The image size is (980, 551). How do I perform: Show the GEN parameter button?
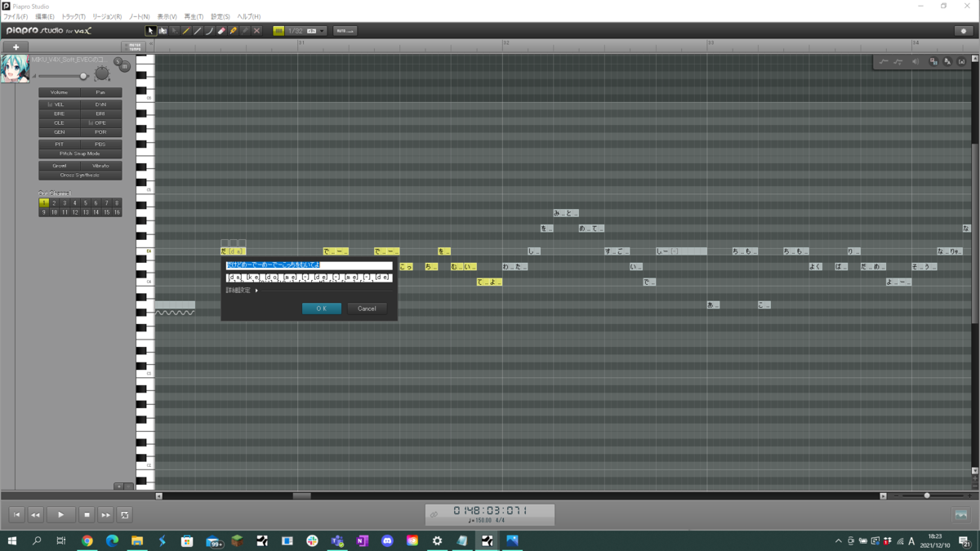coord(60,131)
